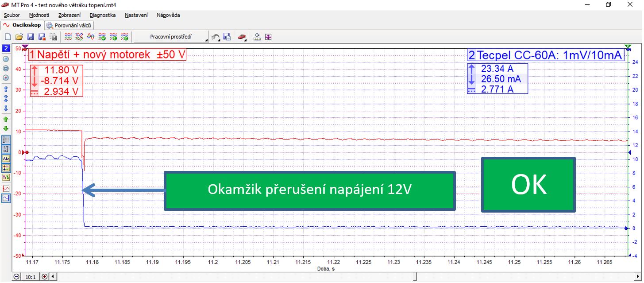Shift trace down with green down arrow

coord(6,128)
